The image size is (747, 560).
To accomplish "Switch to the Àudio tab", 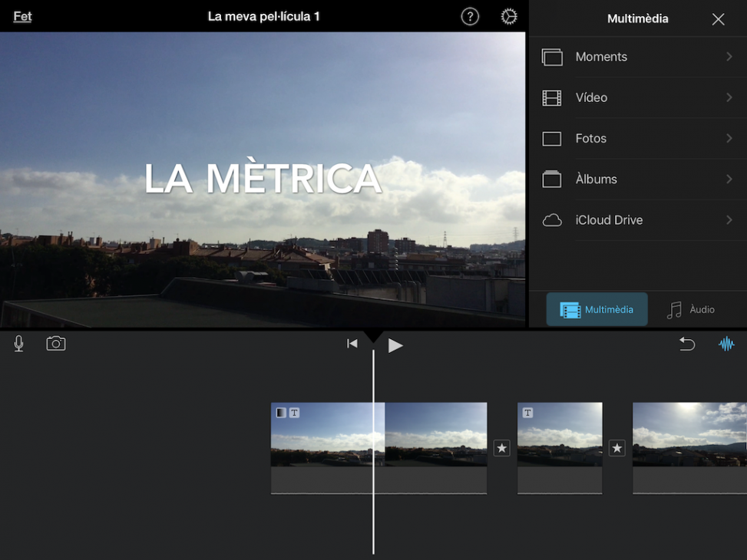I will 690,310.
